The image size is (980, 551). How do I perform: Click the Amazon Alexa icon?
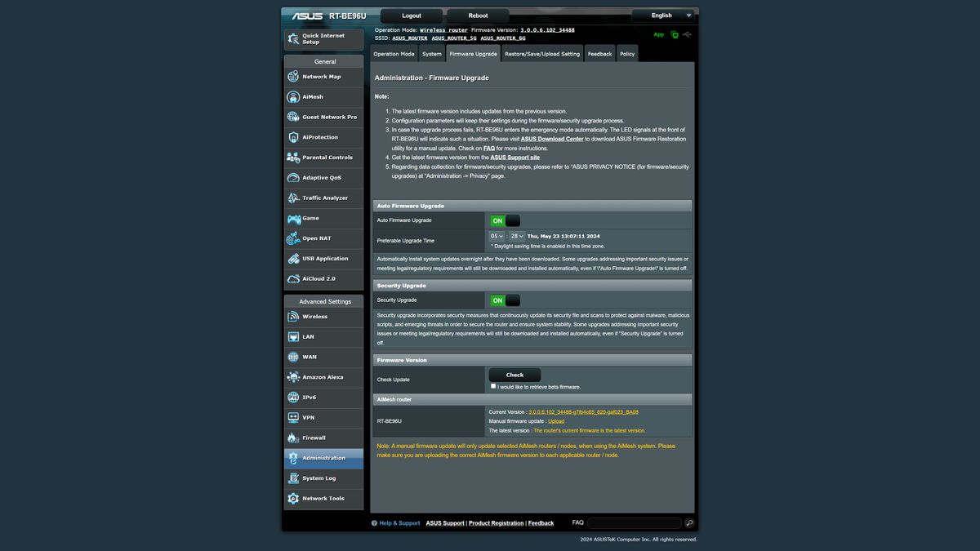pyautogui.click(x=293, y=377)
